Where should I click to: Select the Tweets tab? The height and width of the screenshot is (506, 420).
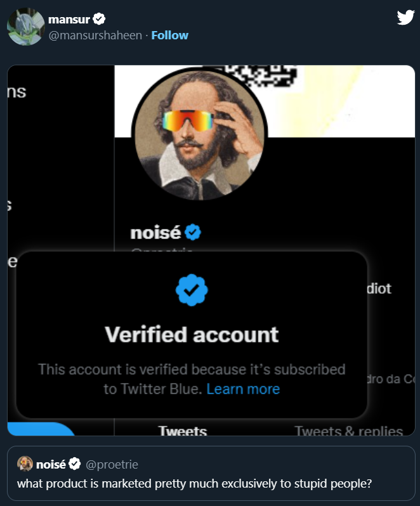(x=183, y=431)
